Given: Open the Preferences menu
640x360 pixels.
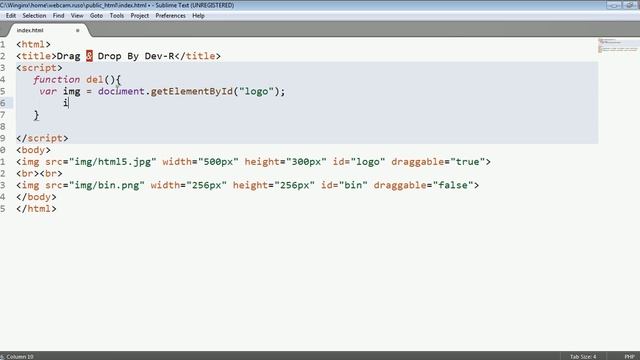Looking at the screenshot, I should tap(171, 16).
